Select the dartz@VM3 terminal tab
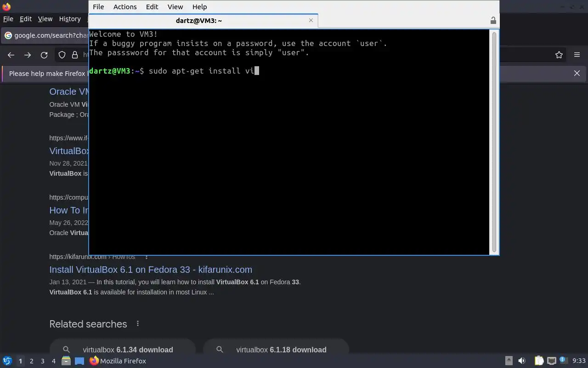The width and height of the screenshot is (588, 368). point(198,21)
